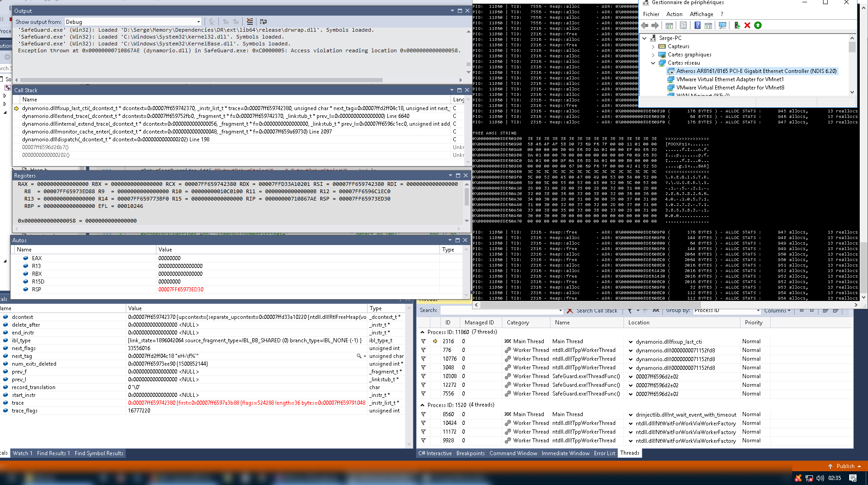868x485 pixels.
Task: Flag worker thread 10424 under Process 1520
Action: tap(423, 423)
